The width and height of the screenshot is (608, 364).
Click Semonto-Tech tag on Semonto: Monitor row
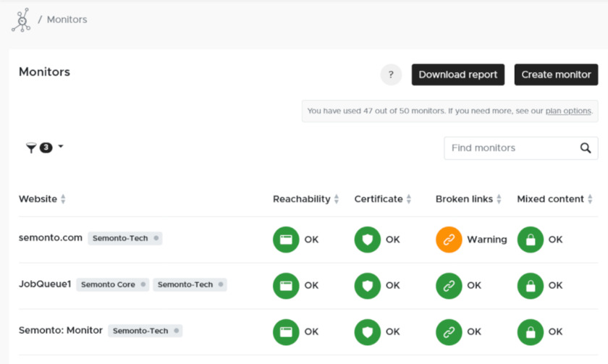[145, 331]
